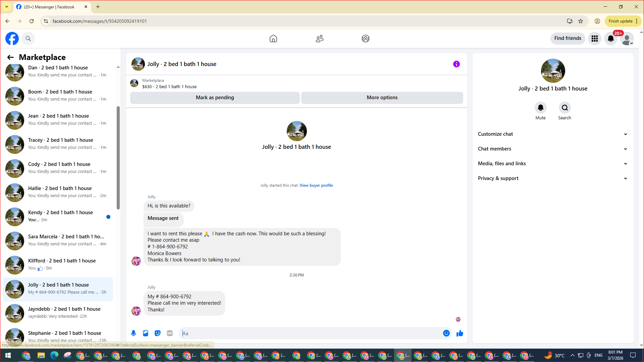The height and width of the screenshot is (362, 644).
Task: View site information icon in address bar
Action: (x=46, y=21)
